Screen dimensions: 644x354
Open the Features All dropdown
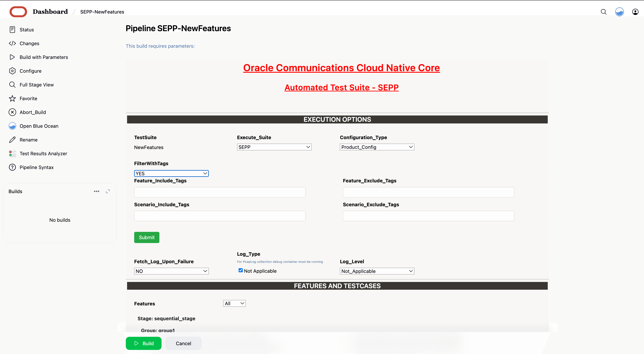[x=234, y=303]
